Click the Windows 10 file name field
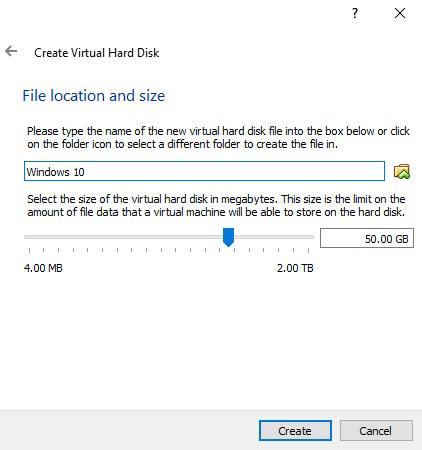 point(204,171)
